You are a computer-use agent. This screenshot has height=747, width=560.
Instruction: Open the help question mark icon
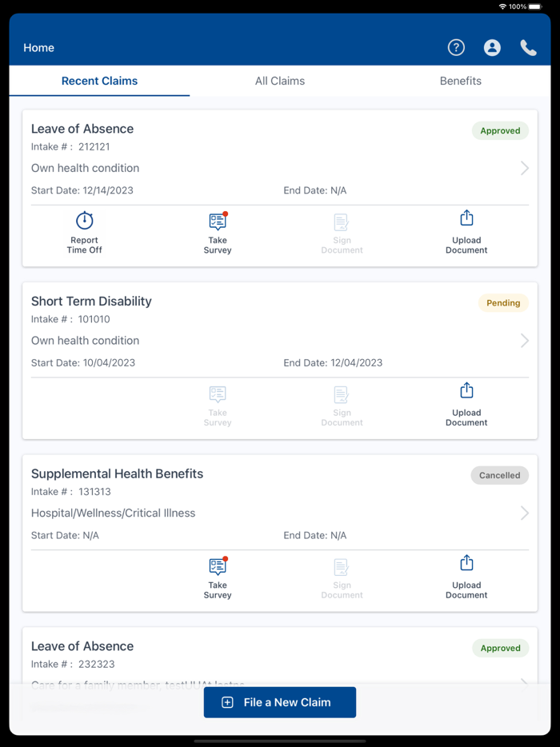[x=456, y=47]
